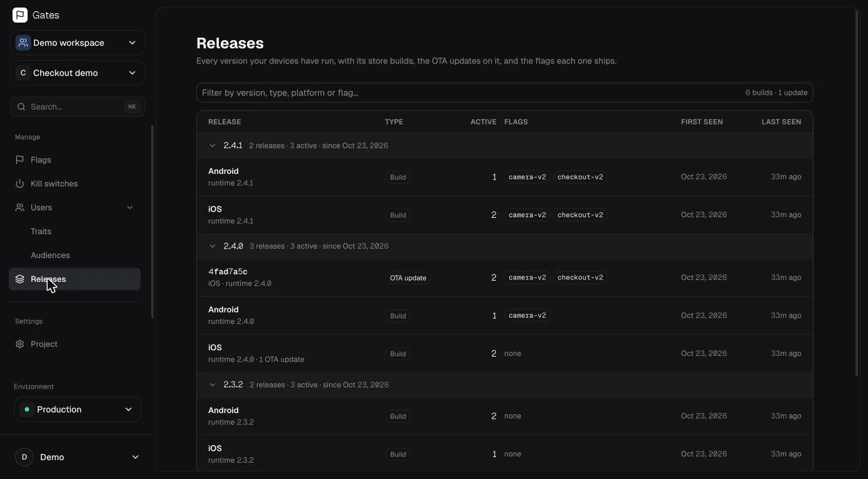The image size is (868, 479).
Task: Click camera-v2 flag on Android 2.4.0
Action: coord(527,316)
